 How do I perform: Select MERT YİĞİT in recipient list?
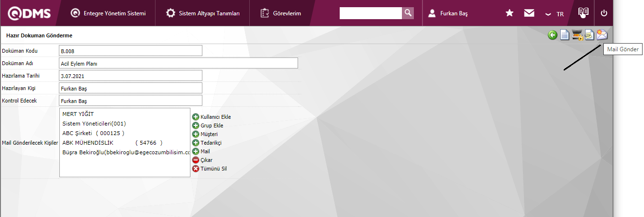pyautogui.click(x=78, y=114)
